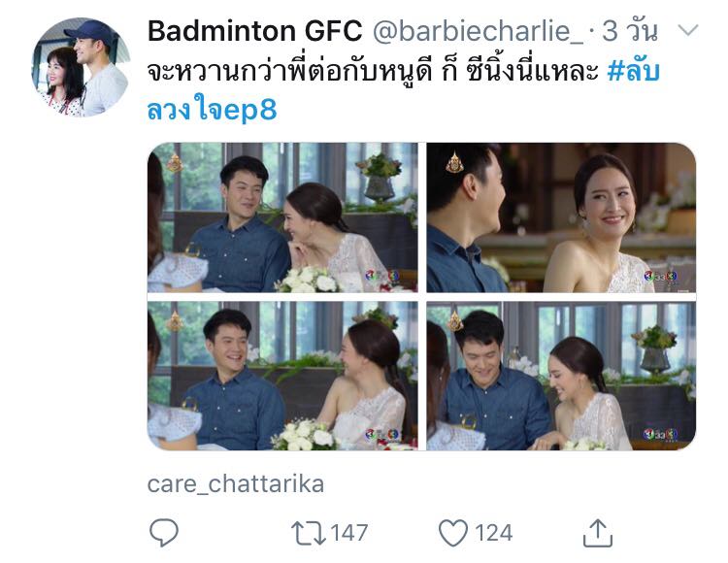View the top-left photo of the couple

pyautogui.click(x=282, y=217)
